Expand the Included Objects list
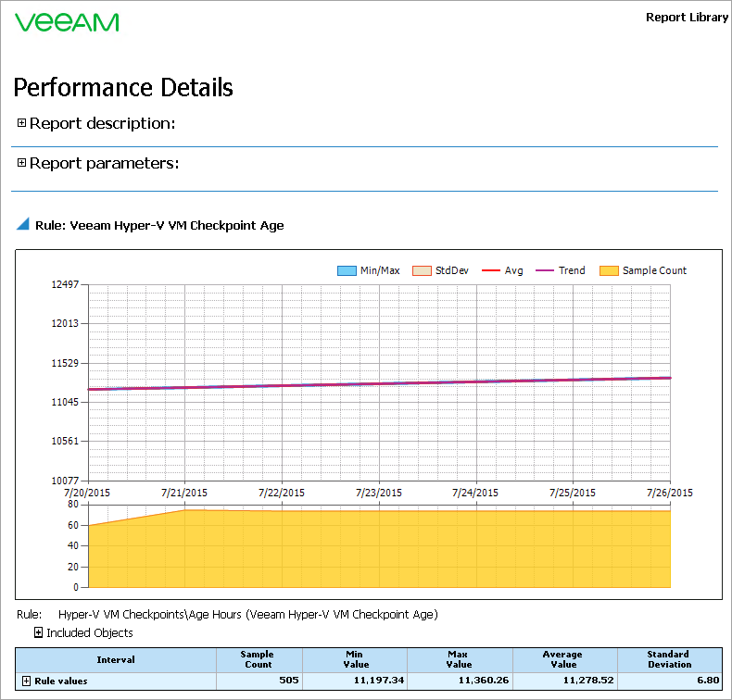Screen dimensions: 732x700 coord(39,632)
